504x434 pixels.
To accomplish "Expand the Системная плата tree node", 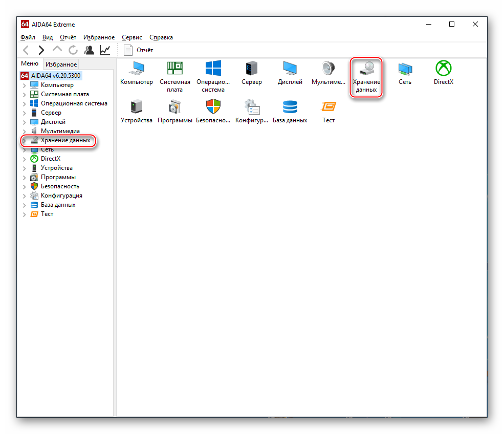I will coord(25,95).
